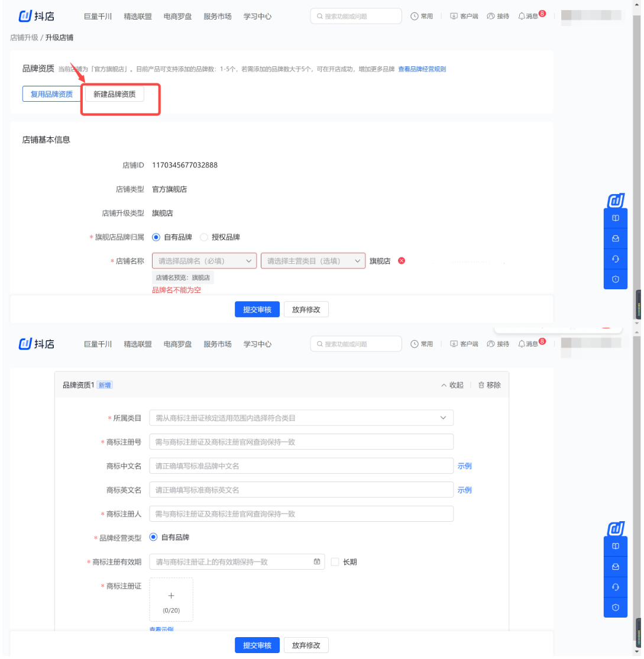Open the 所属类目 category dropdown
Image resolution: width=644 pixels, height=659 pixels.
301,418
